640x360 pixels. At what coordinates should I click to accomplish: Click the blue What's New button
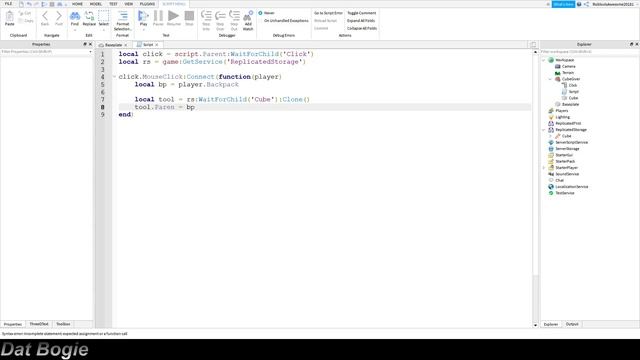pyautogui.click(x=563, y=4)
